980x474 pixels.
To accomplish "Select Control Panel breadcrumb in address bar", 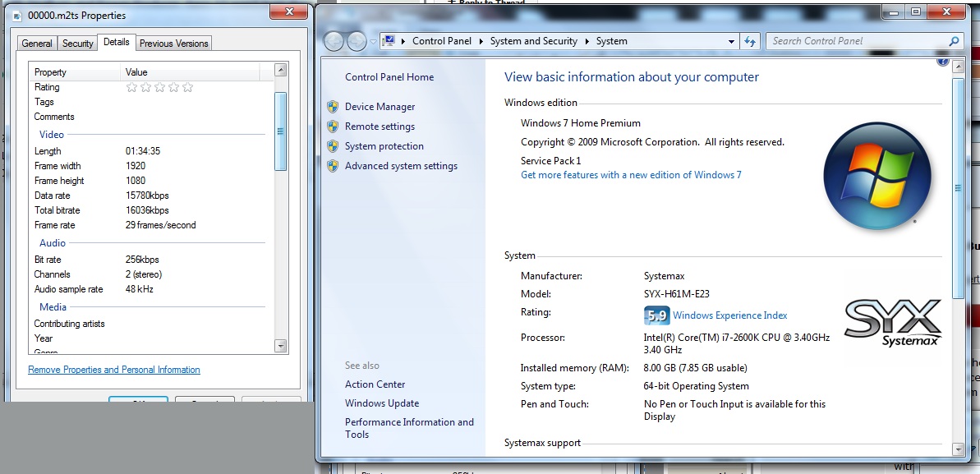I will tap(442, 40).
